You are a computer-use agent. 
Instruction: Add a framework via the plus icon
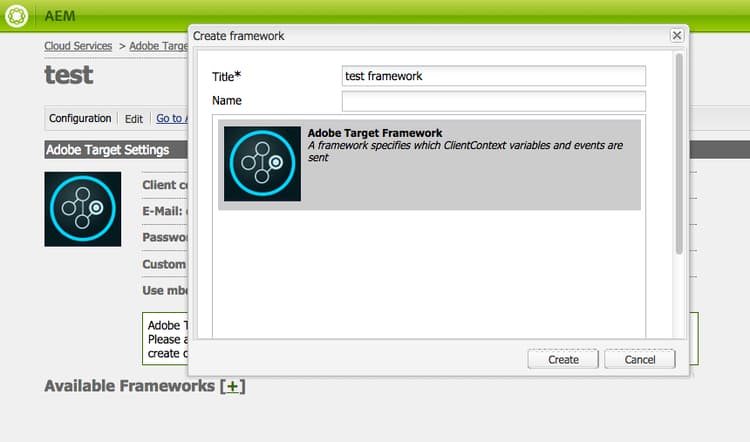click(x=232, y=386)
